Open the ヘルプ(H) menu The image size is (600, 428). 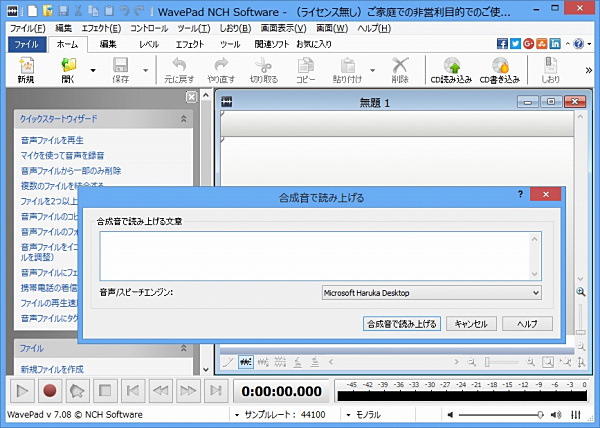[x=374, y=28]
